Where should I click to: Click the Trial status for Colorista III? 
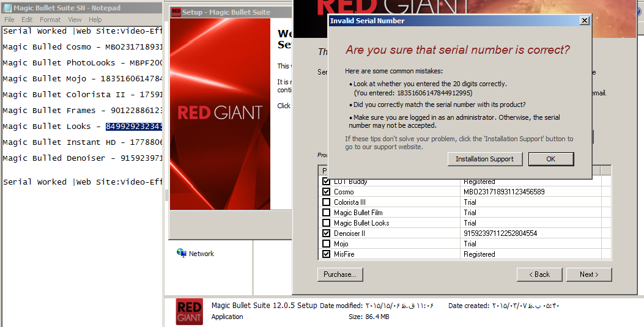(470, 202)
